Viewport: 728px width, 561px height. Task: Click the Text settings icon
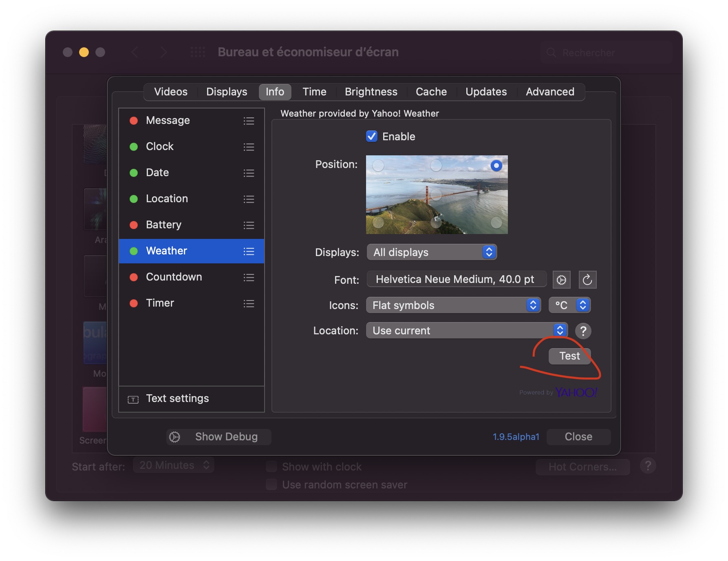point(133,399)
